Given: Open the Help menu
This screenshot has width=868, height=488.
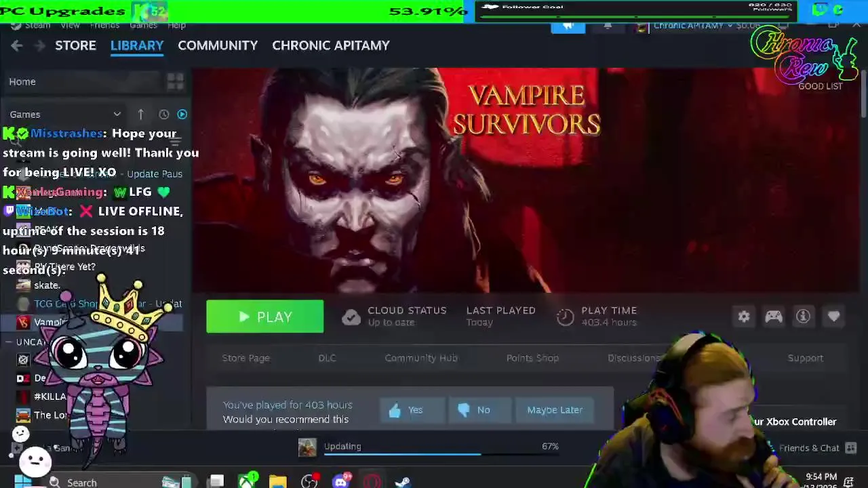Looking at the screenshot, I should (176, 26).
